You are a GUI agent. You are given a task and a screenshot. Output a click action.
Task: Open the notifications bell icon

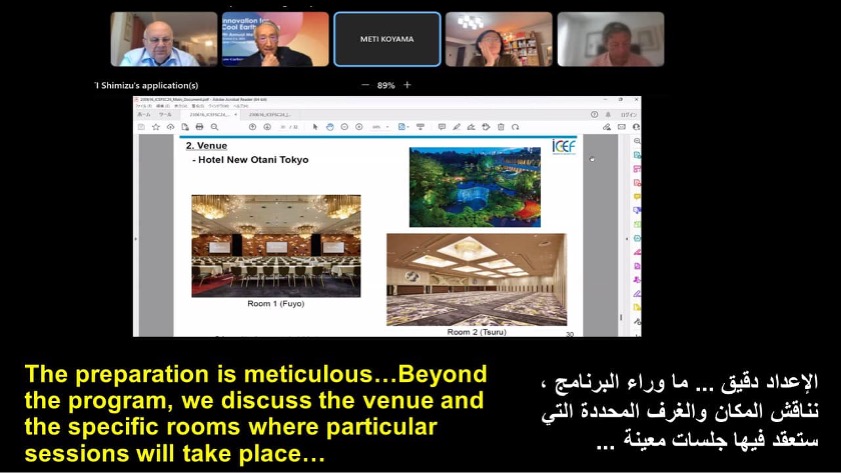tap(609, 115)
